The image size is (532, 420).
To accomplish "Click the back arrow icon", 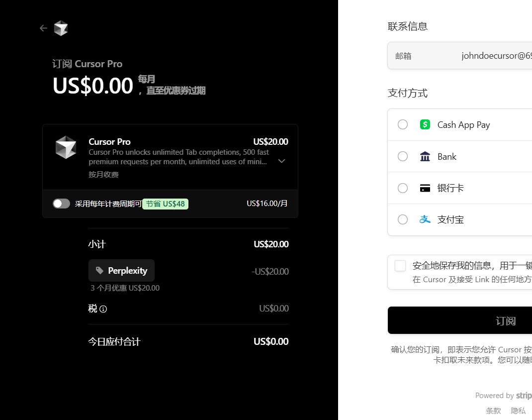I will pyautogui.click(x=43, y=28).
